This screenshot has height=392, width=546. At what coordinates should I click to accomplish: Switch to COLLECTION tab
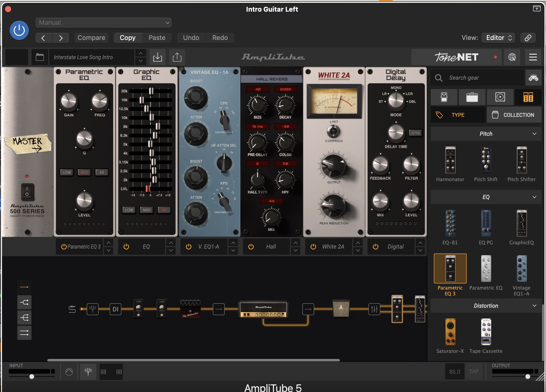tap(514, 115)
